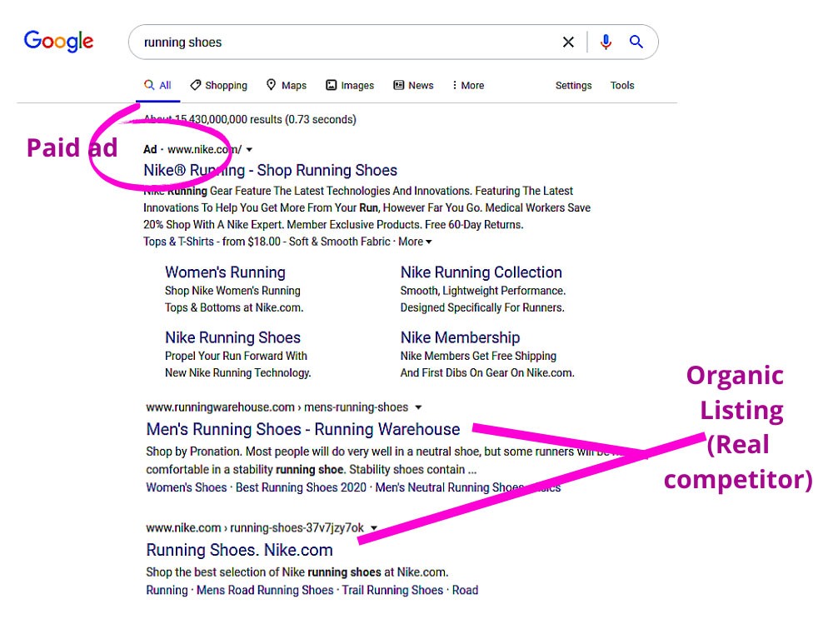Expand arrow beside nike.com running-shoes URL
The height and width of the screenshot is (644, 833).
pyautogui.click(x=373, y=528)
